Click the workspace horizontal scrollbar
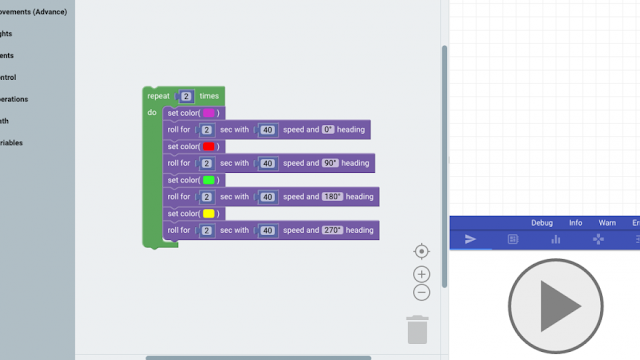This screenshot has width=640, height=360. coord(258,358)
